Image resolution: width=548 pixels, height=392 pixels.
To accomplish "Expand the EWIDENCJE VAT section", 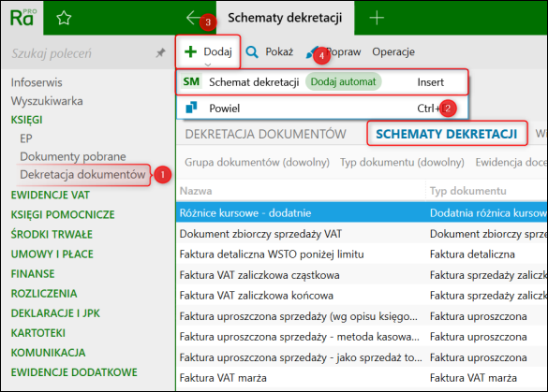I will 51,195.
